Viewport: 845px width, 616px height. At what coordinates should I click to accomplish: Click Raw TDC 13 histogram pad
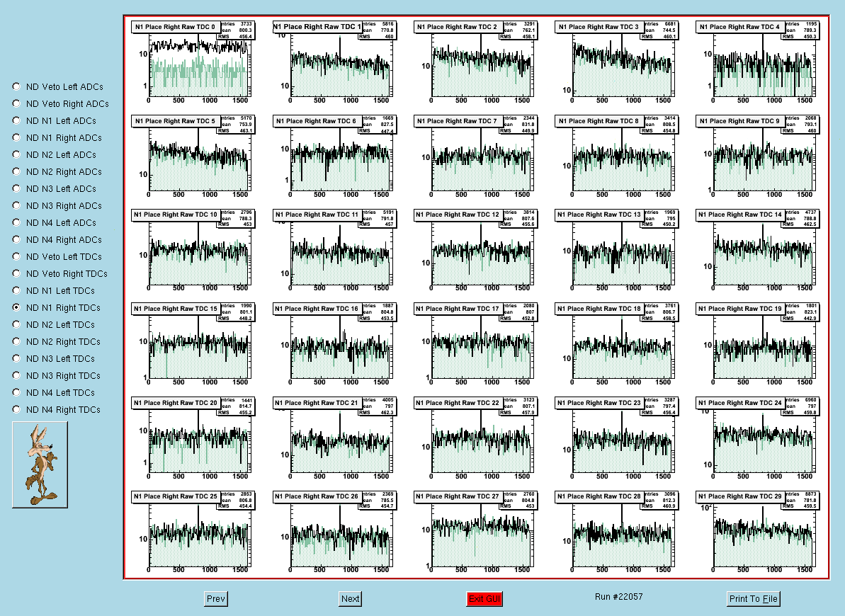click(616, 249)
